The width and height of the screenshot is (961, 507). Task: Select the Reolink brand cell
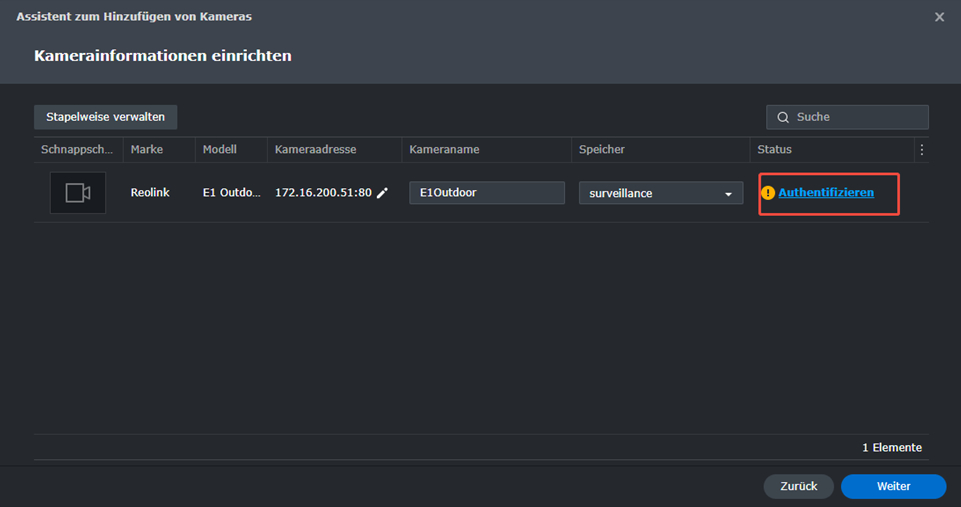pos(150,193)
